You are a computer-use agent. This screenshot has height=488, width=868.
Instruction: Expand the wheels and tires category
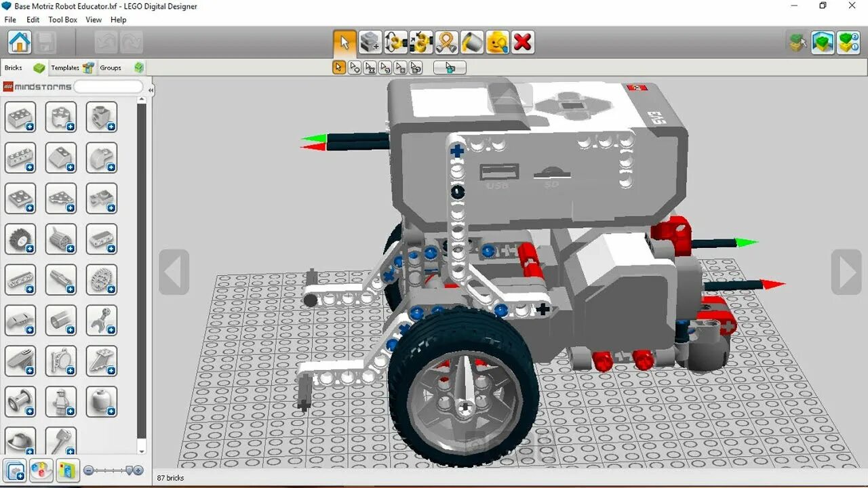click(x=20, y=239)
